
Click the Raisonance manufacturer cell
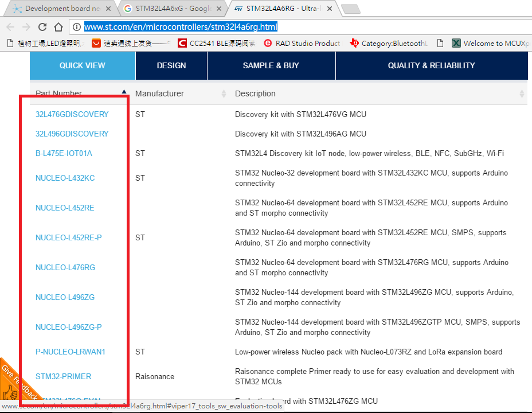pyautogui.click(x=155, y=377)
